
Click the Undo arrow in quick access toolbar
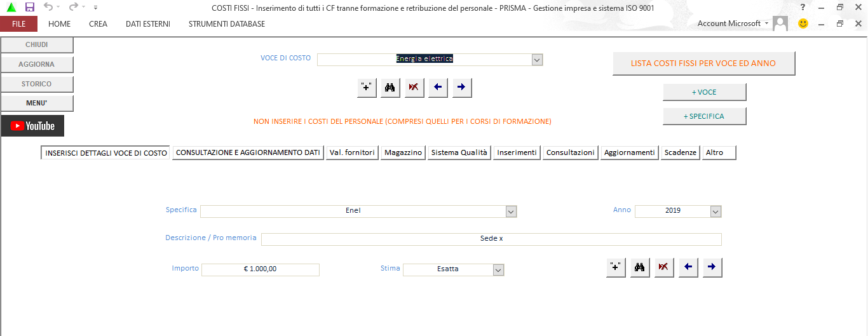48,7
